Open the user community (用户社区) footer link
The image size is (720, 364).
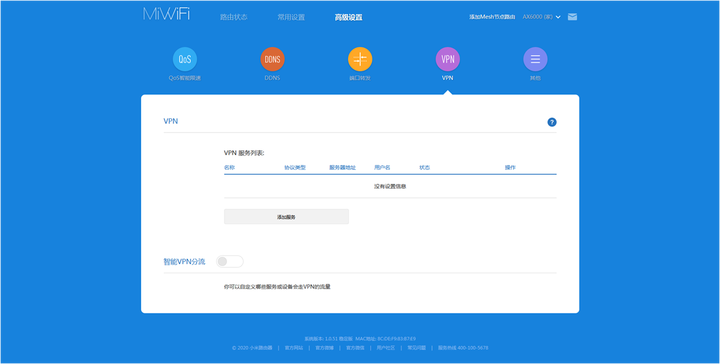[386, 348]
